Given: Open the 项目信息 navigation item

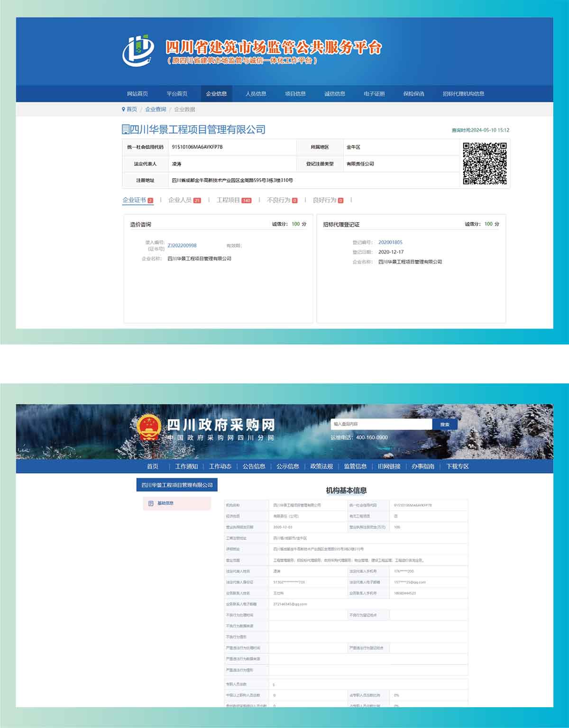Looking at the screenshot, I should point(295,94).
